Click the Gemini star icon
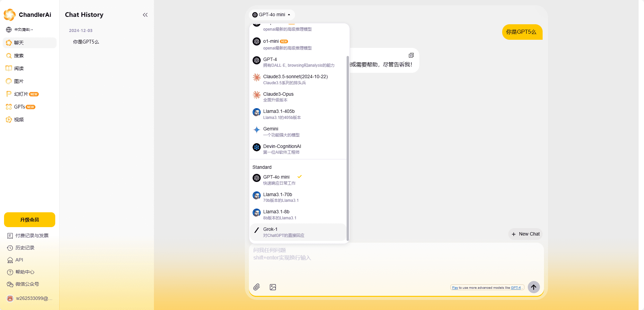This screenshot has height=310, width=644. tap(257, 130)
